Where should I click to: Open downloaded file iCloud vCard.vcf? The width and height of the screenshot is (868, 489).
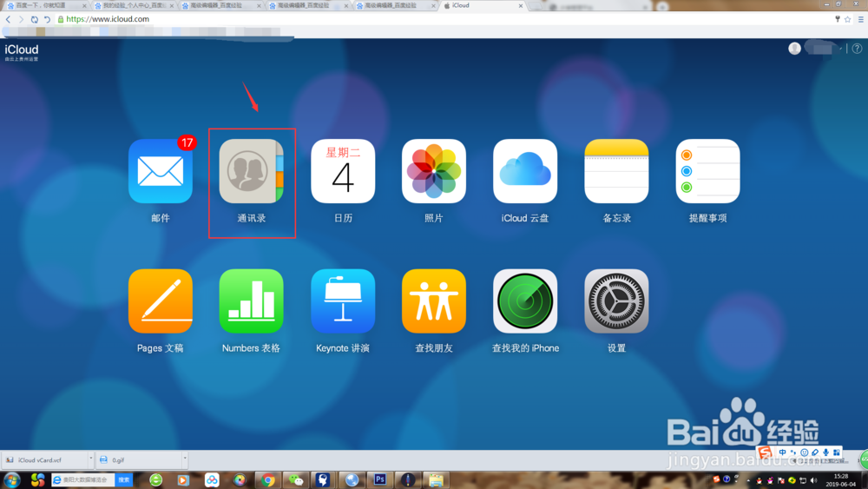point(44,459)
